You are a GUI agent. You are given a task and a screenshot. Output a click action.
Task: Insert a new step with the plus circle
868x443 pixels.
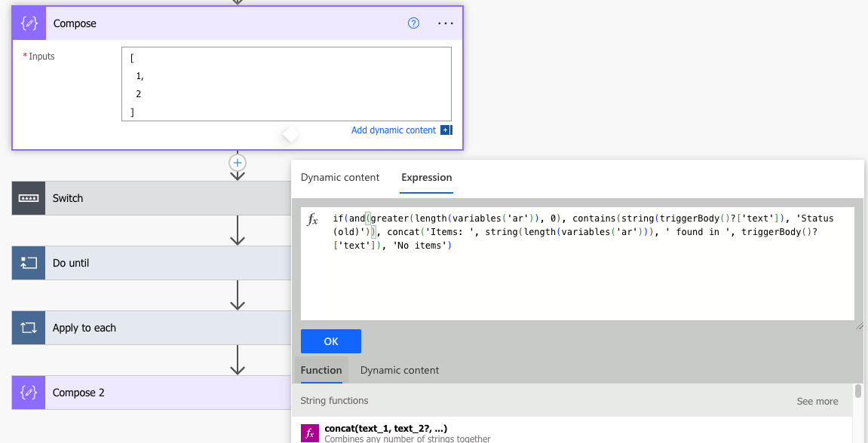(x=238, y=163)
